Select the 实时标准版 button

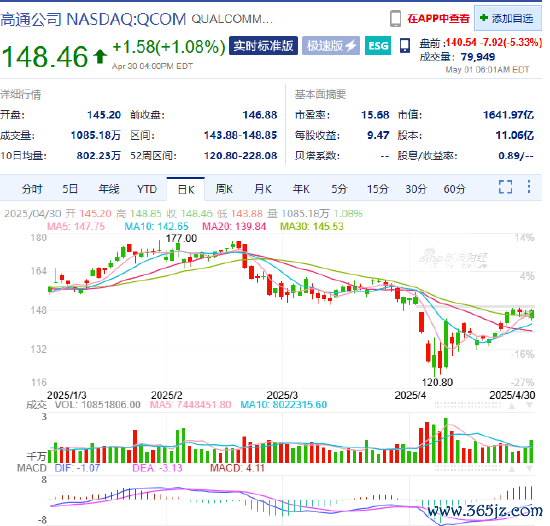[x=263, y=46]
